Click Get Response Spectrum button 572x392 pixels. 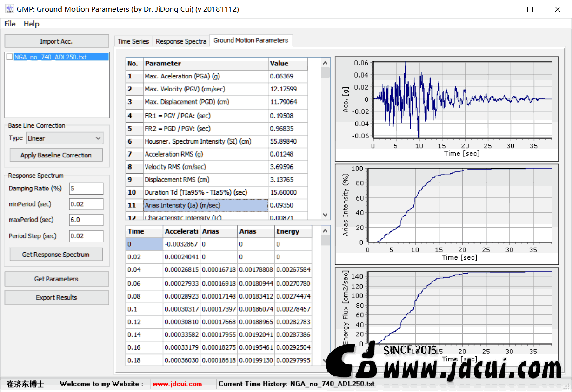click(56, 255)
